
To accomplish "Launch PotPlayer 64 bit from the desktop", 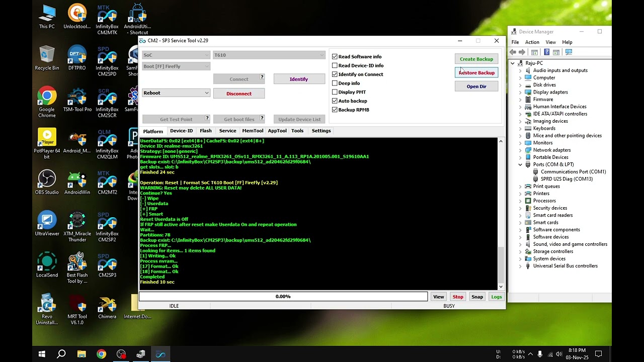I will click(x=47, y=143).
